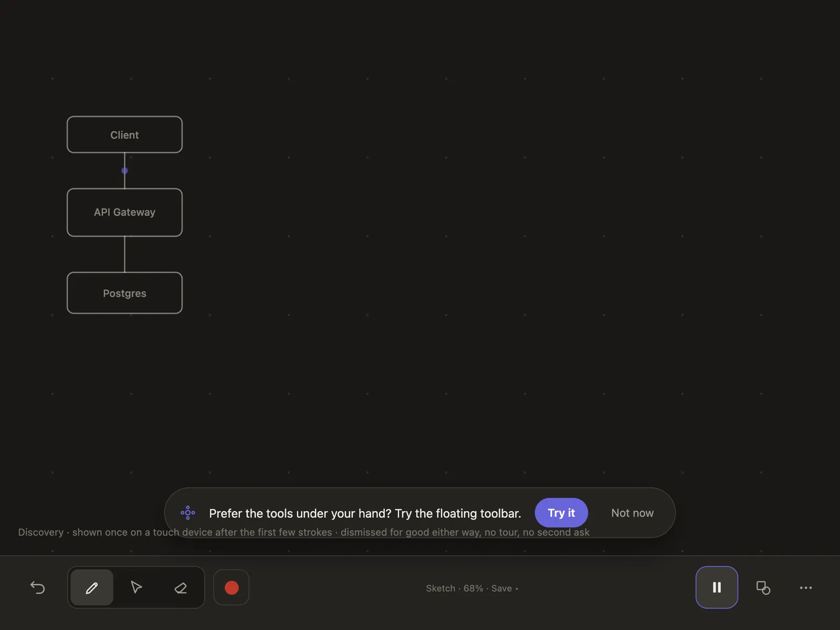Open the more options ellipsis menu
Image resolution: width=840 pixels, height=630 pixels.
click(x=806, y=587)
